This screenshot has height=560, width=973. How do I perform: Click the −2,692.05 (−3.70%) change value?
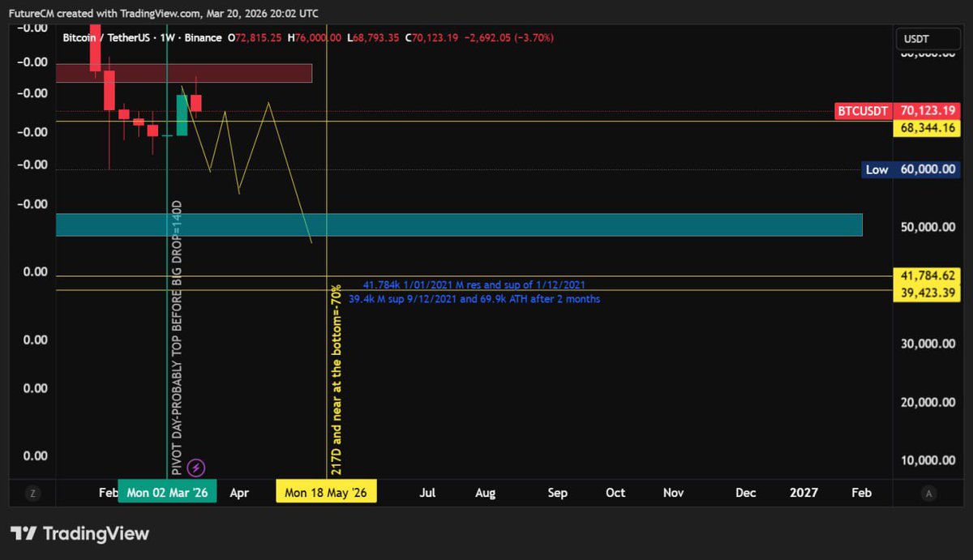pos(509,38)
